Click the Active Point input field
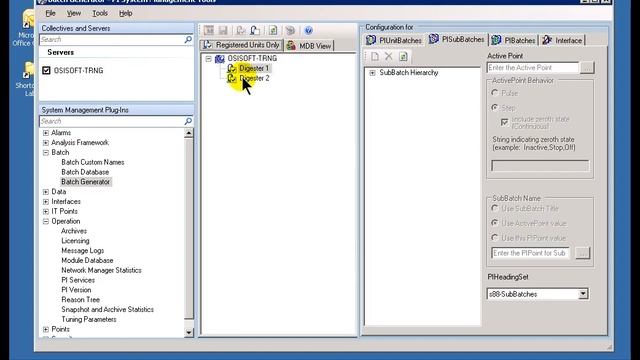The width and height of the screenshot is (640, 360). pyautogui.click(x=533, y=68)
